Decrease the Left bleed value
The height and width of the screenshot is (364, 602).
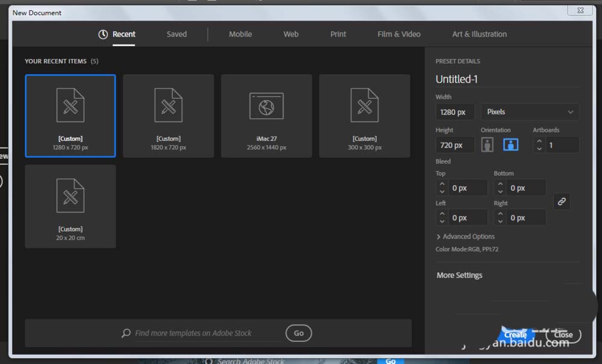point(442,221)
